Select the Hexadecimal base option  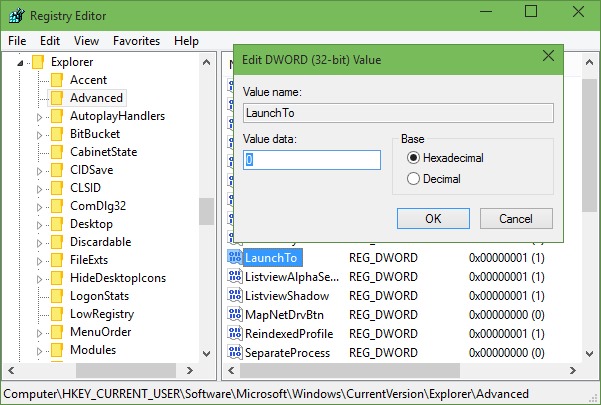(413, 157)
